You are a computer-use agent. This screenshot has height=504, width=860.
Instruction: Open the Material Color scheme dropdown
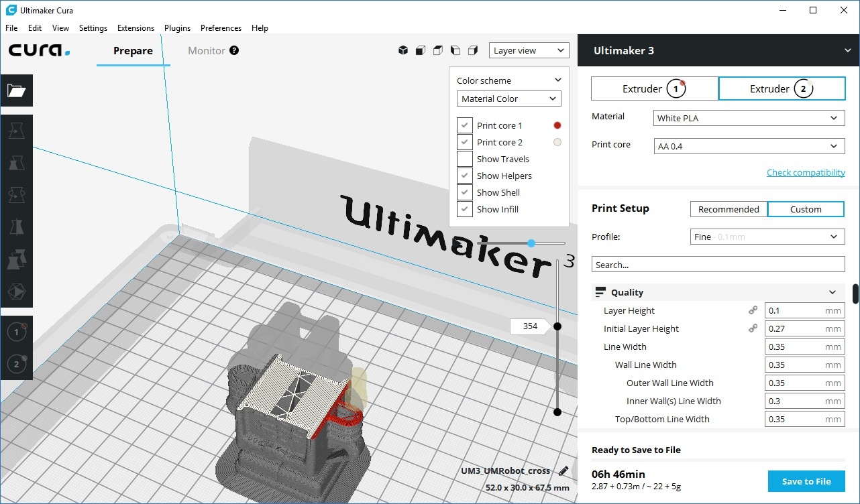[x=509, y=99]
